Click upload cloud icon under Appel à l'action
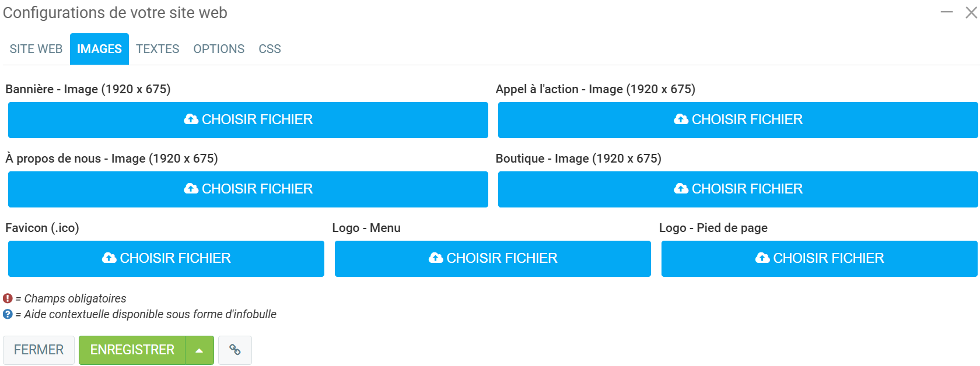The height and width of the screenshot is (366, 980). coord(681,119)
